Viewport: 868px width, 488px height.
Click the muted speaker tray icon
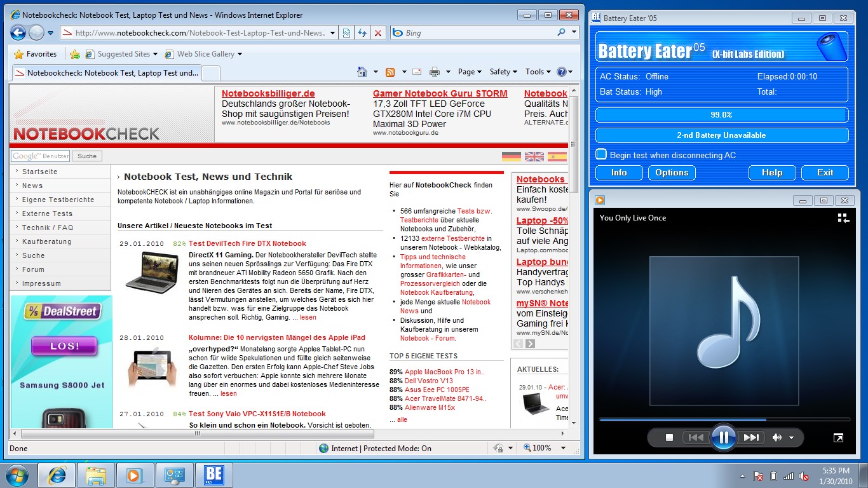(x=804, y=475)
